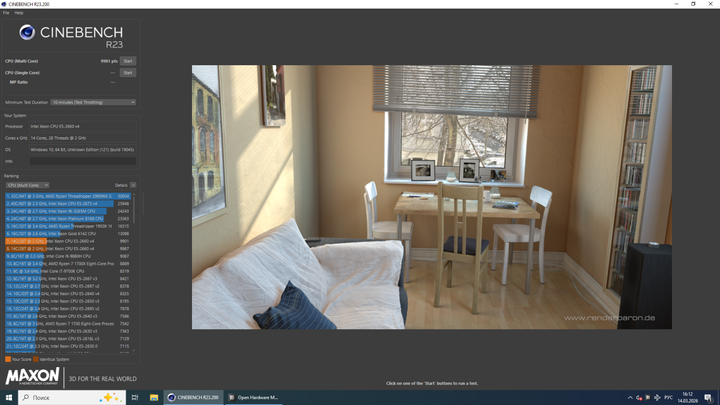This screenshot has height=405, width=720.
Task: Select rank 19 Xeon E5-2630 v3 row
Action: (x=68, y=331)
